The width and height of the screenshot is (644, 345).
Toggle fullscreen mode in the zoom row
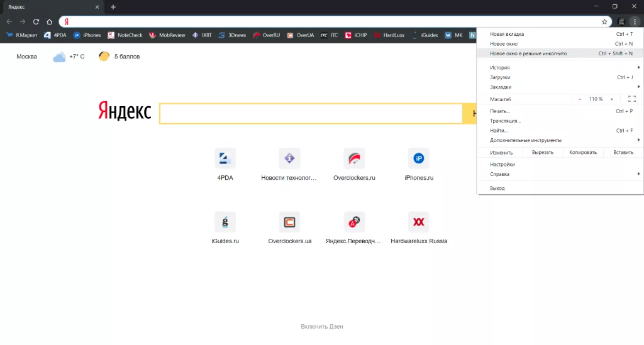click(x=631, y=99)
